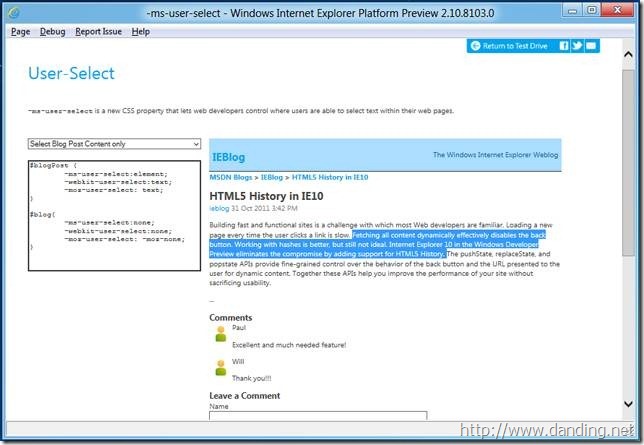Share the demo via Facebook icon
The image size is (644, 445).
tap(564, 46)
